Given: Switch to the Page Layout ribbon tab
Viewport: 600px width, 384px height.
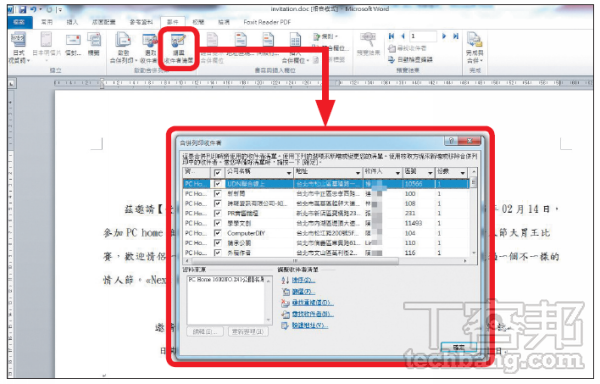Looking at the screenshot, I should [104, 22].
